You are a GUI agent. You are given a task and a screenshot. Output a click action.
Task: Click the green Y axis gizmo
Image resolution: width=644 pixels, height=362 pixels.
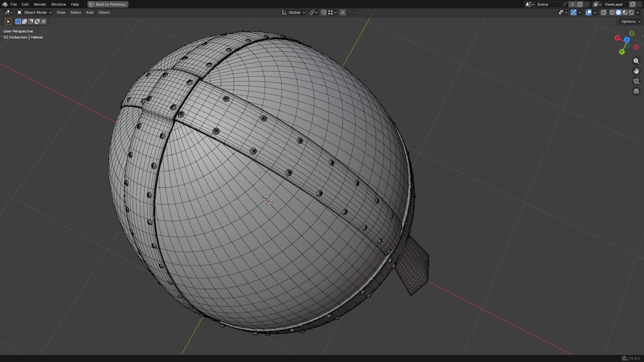point(622,52)
